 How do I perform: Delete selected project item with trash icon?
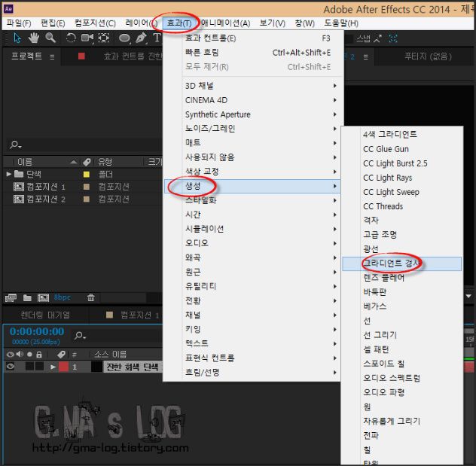click(91, 297)
